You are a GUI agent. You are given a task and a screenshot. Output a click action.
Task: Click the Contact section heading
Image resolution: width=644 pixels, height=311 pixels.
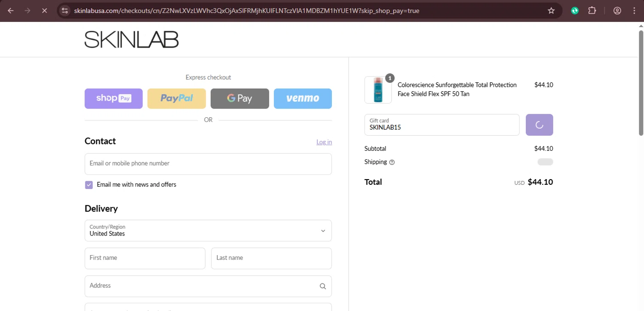pyautogui.click(x=100, y=141)
